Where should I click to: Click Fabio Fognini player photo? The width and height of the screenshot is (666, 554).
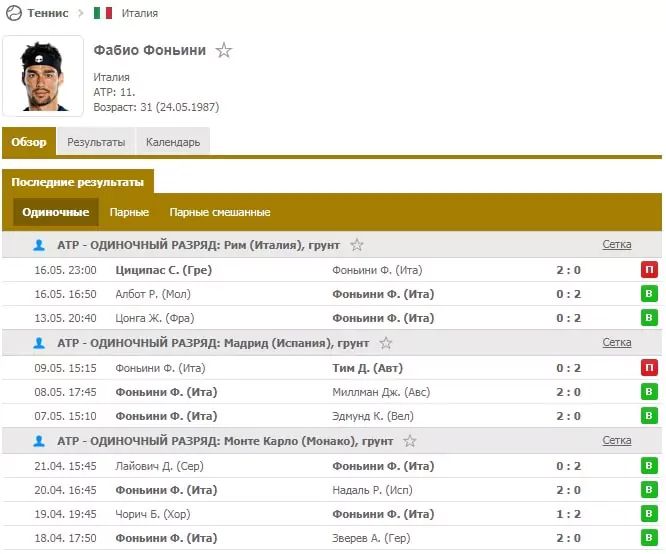[x=43, y=76]
